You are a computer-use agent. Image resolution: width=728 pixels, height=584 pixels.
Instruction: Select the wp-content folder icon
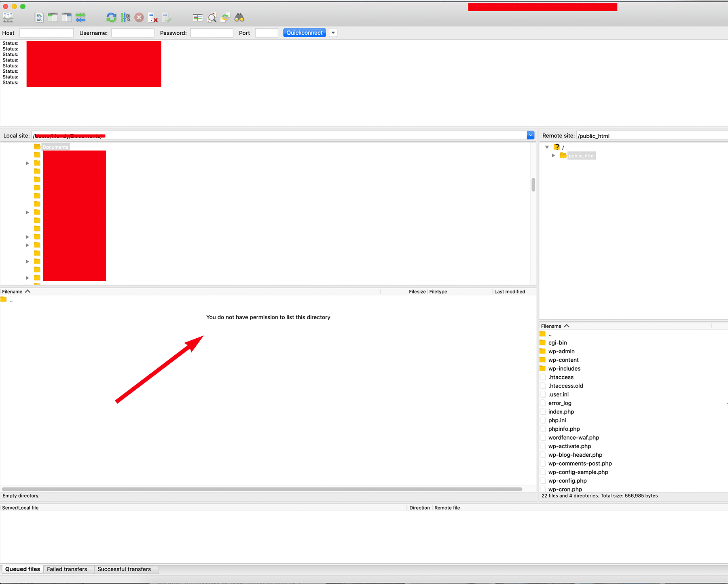543,360
